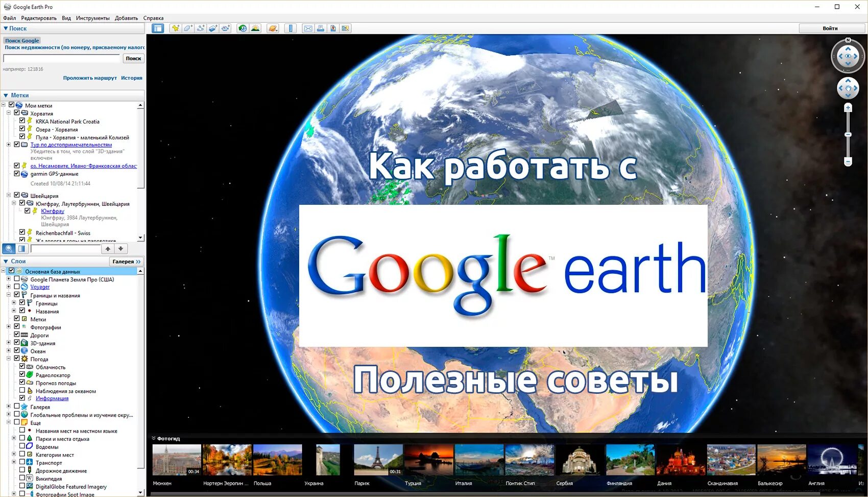Image resolution: width=868 pixels, height=497 pixels.
Task: Move selected place down arrow
Action: [120, 249]
